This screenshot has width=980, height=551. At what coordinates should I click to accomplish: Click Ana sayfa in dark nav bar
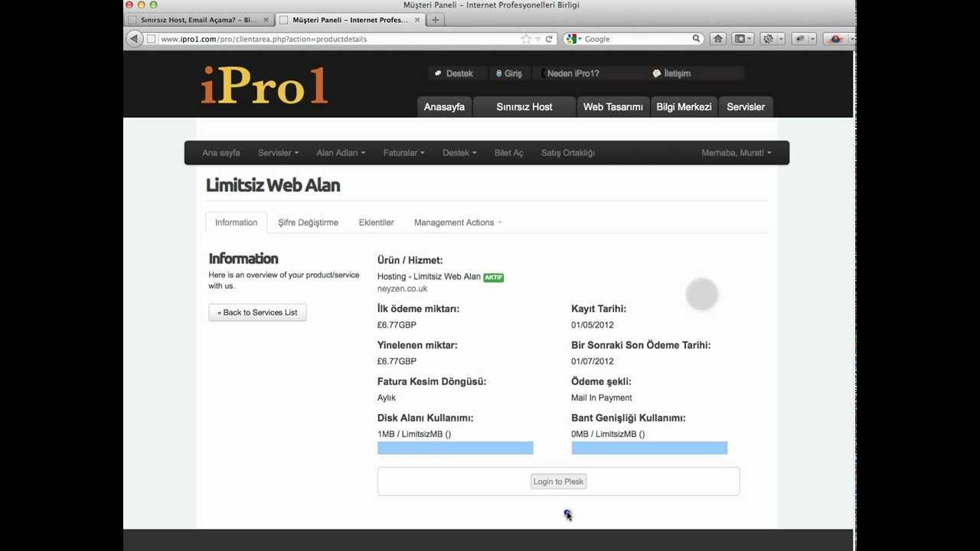pos(221,153)
